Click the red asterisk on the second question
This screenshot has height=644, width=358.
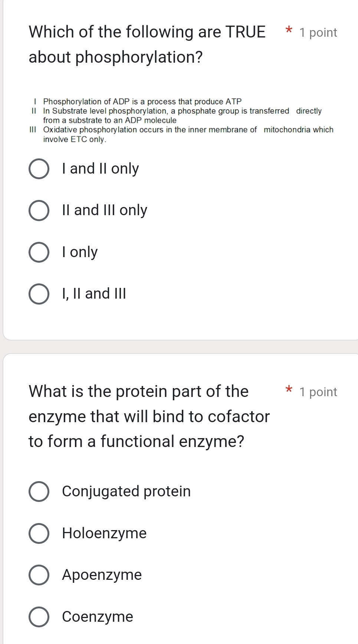click(289, 391)
